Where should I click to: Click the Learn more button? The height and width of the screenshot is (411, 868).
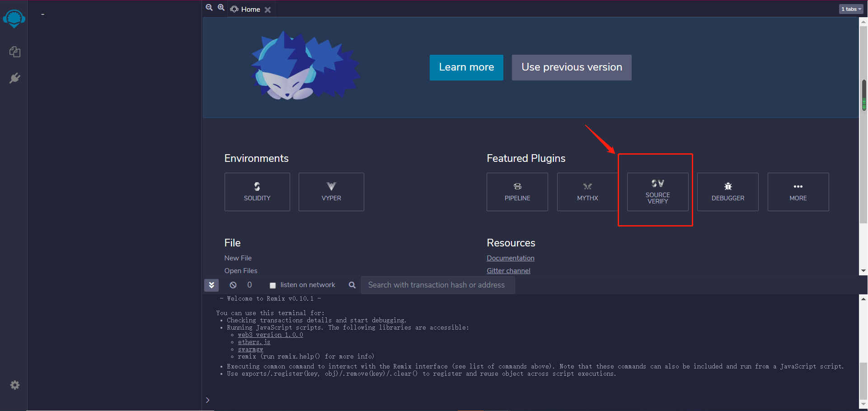click(x=466, y=67)
